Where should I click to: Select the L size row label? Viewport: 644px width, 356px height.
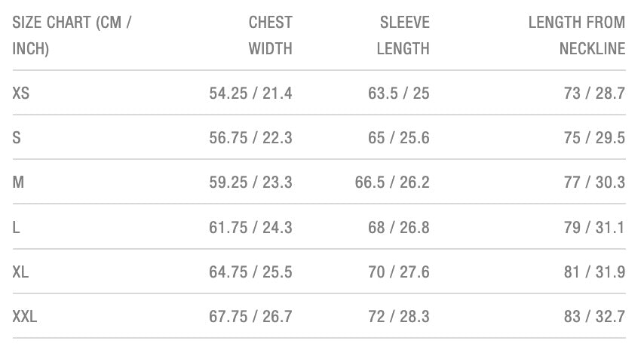pyautogui.click(x=16, y=227)
